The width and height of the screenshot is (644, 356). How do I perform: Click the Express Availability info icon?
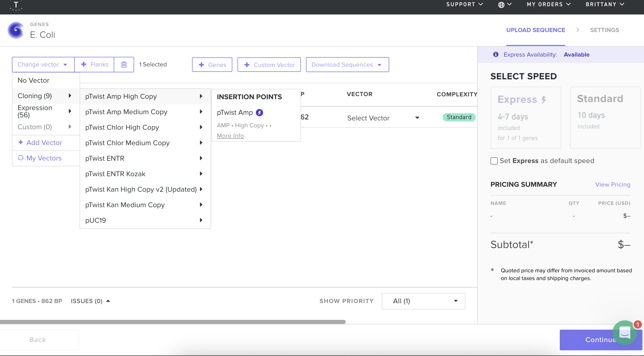(495, 55)
